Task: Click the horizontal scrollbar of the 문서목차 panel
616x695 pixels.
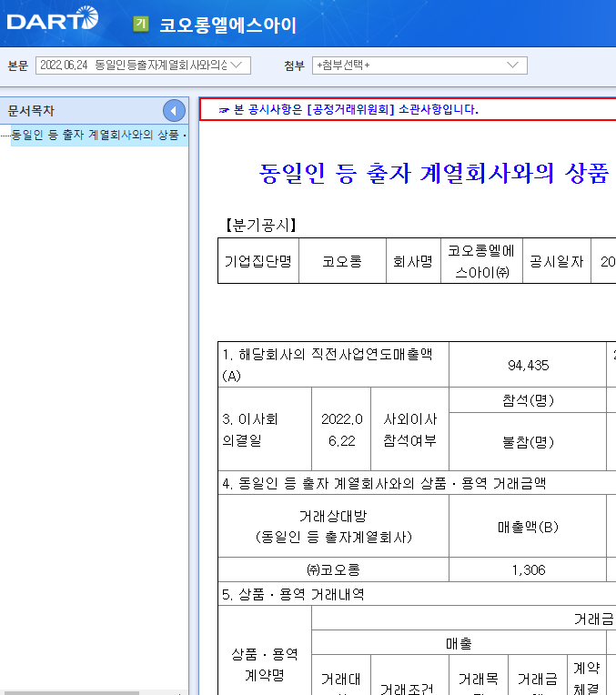Action: coord(71,693)
